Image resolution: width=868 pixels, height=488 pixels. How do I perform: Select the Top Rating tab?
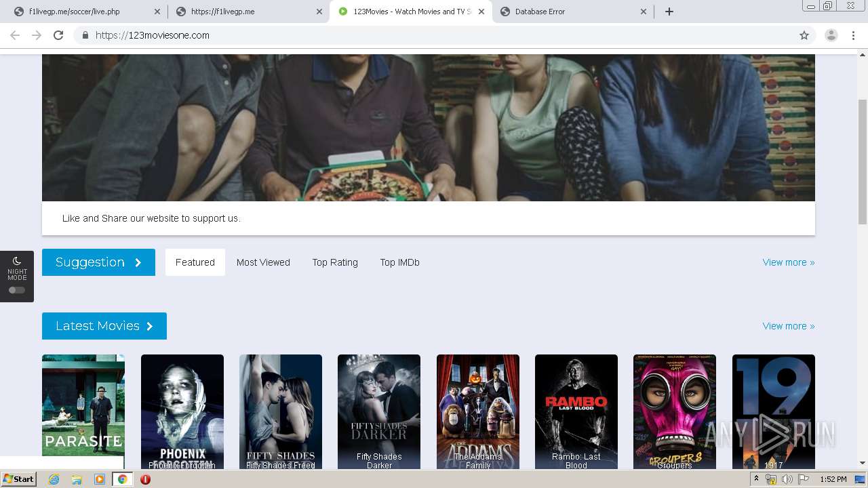(335, 262)
